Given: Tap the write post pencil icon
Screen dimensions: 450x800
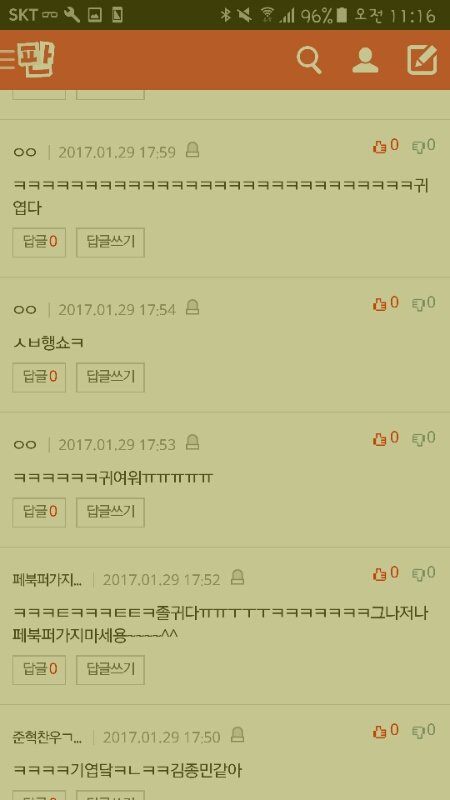Looking at the screenshot, I should click(422, 60).
